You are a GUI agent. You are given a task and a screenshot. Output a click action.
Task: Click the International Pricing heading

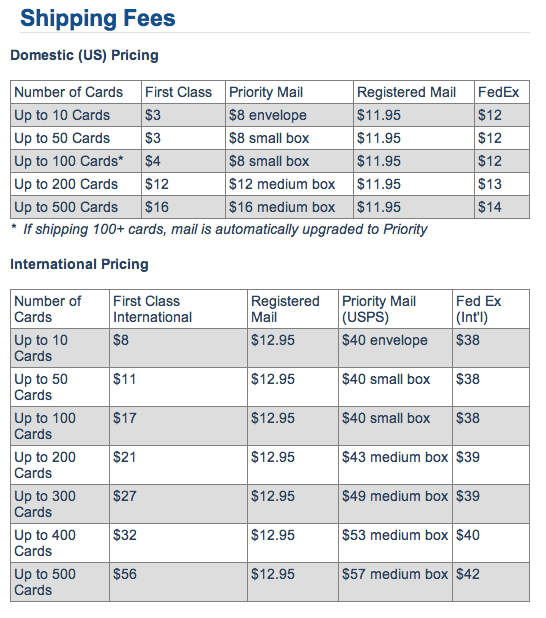tap(79, 264)
